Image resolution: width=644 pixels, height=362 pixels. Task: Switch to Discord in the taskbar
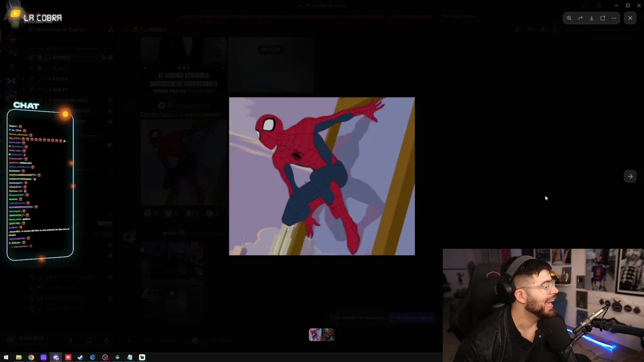56,357
